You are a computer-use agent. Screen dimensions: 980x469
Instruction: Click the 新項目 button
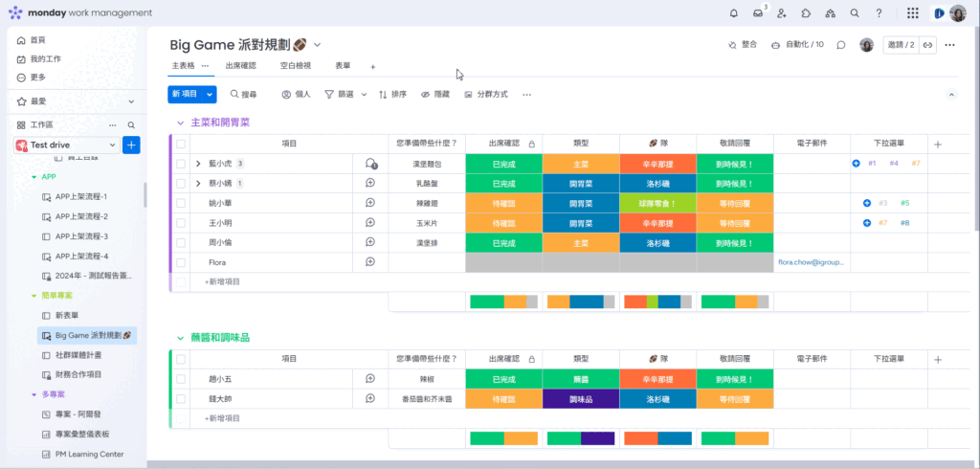tap(185, 95)
